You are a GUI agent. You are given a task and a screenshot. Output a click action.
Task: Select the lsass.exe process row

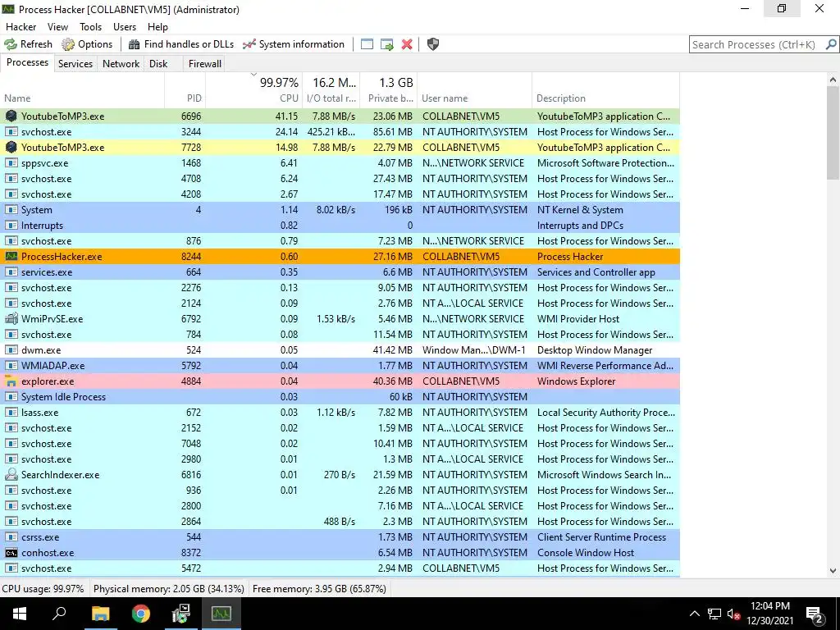click(x=340, y=413)
